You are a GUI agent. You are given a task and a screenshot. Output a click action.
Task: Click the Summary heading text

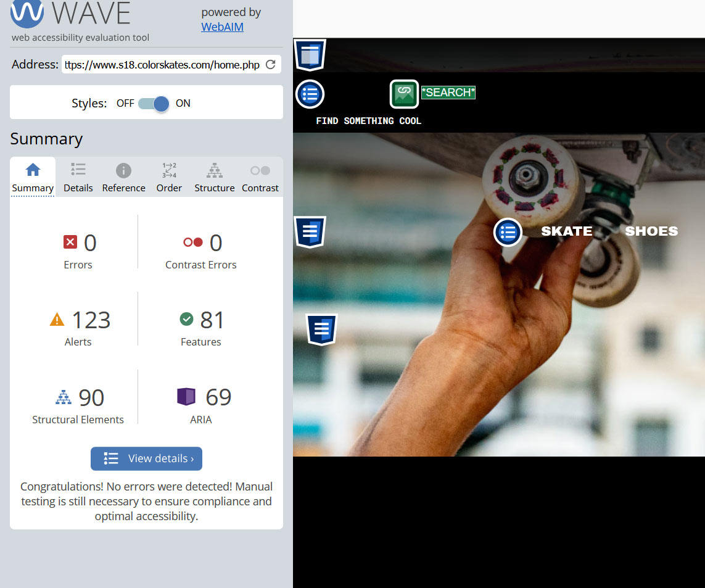coord(46,139)
